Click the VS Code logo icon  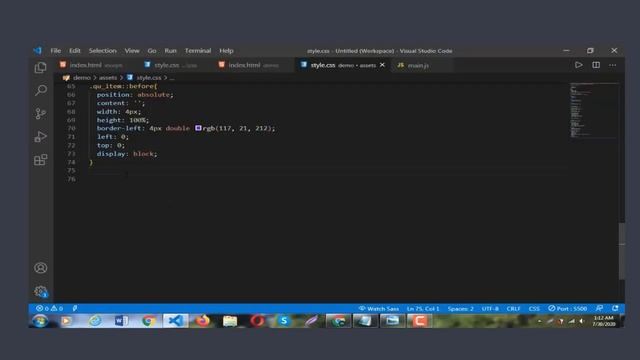pyautogui.click(x=38, y=51)
